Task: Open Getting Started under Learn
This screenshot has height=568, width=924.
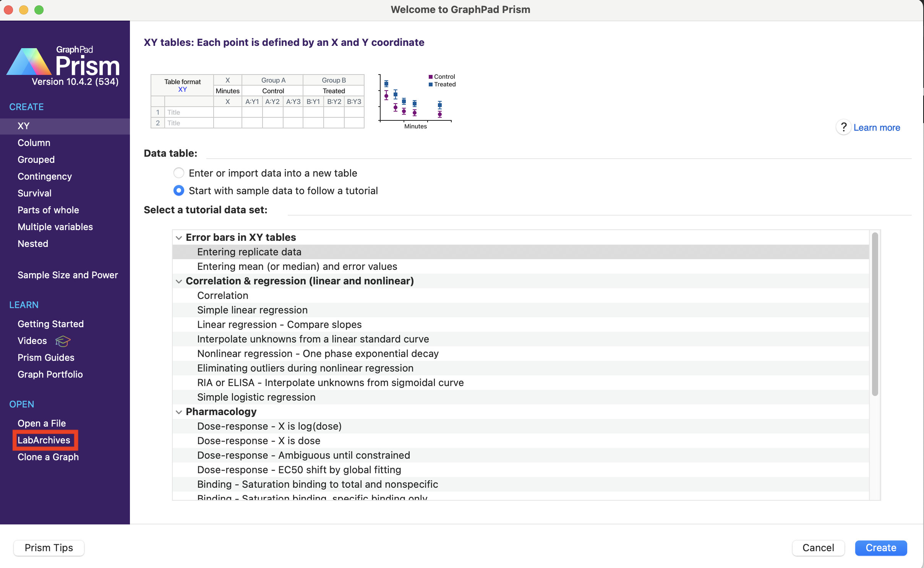Action: (x=50, y=324)
